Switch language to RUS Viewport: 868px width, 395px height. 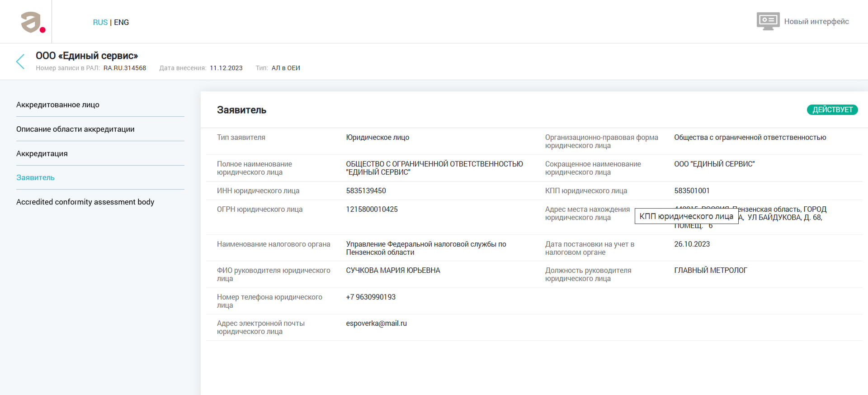coord(100,22)
